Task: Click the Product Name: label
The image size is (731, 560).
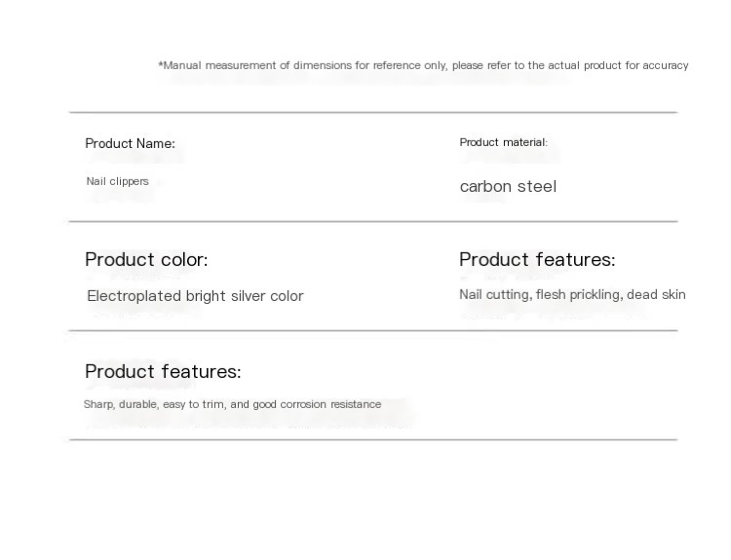Action: 130,143
